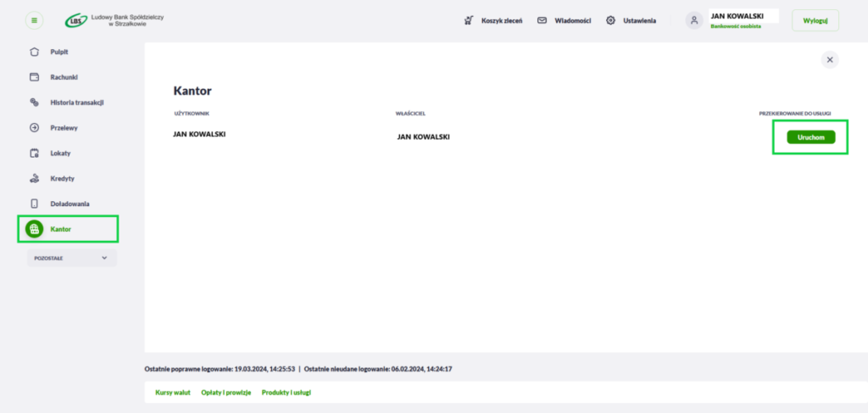Image resolution: width=868 pixels, height=413 pixels.
Task: Expand the Pozostałe section
Action: (72, 258)
